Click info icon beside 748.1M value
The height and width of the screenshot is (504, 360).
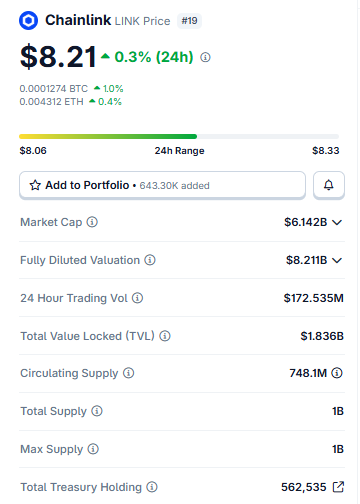[337, 373]
